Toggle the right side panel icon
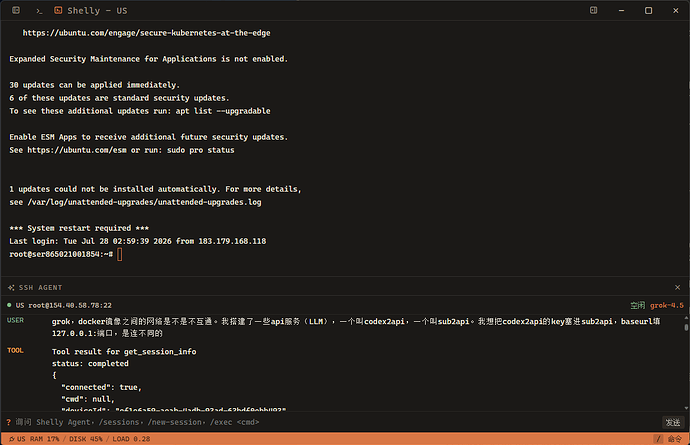Screen dimensions: 690x445 click(x=594, y=10)
